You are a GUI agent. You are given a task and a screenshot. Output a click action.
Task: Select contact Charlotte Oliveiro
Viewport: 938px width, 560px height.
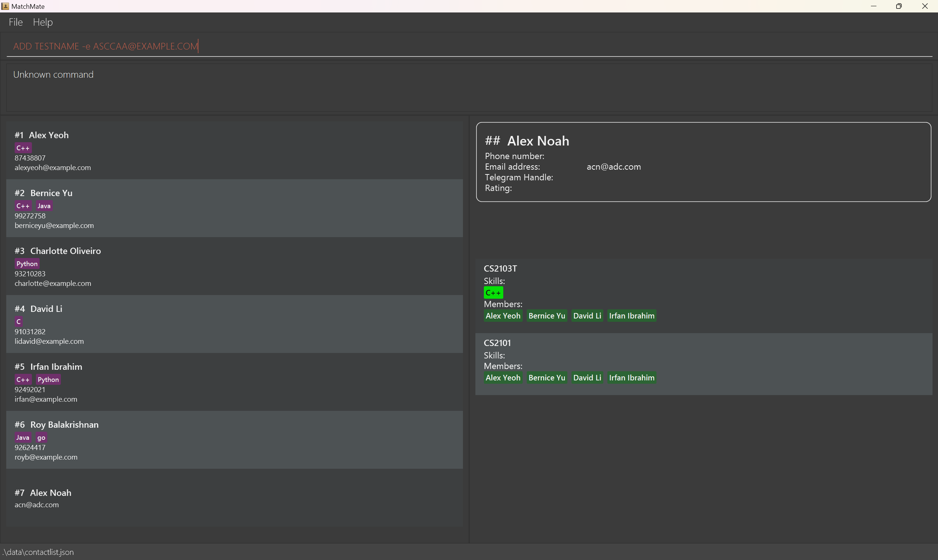coord(234,266)
